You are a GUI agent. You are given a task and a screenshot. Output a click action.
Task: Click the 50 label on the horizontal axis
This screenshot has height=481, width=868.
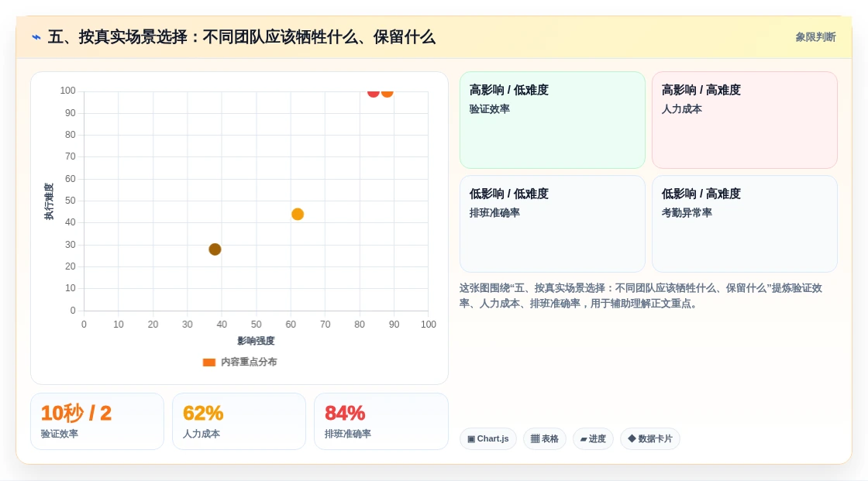(256, 325)
